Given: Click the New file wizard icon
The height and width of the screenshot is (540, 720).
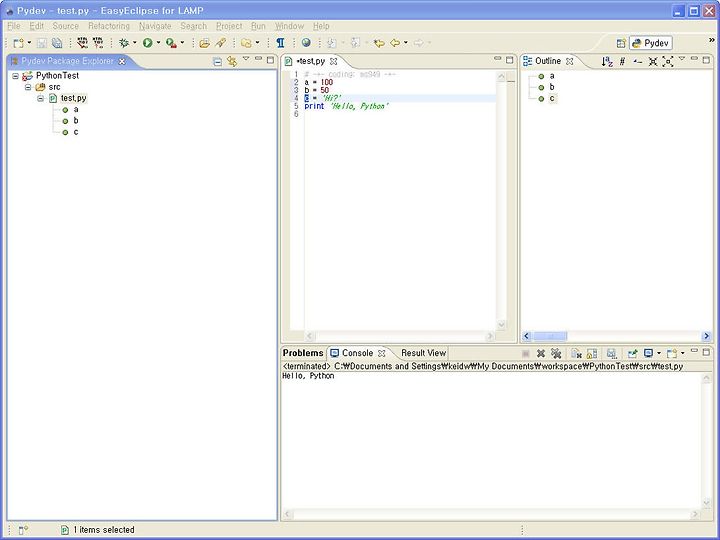Looking at the screenshot, I should pos(18,43).
